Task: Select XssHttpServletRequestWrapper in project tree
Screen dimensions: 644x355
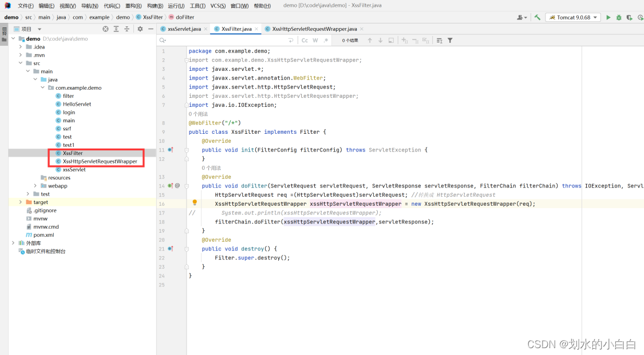Action: tap(100, 162)
